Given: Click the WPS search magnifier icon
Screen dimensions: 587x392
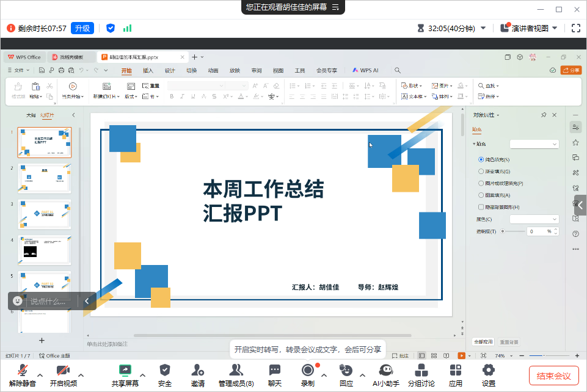Looking at the screenshot, I should [x=398, y=70].
